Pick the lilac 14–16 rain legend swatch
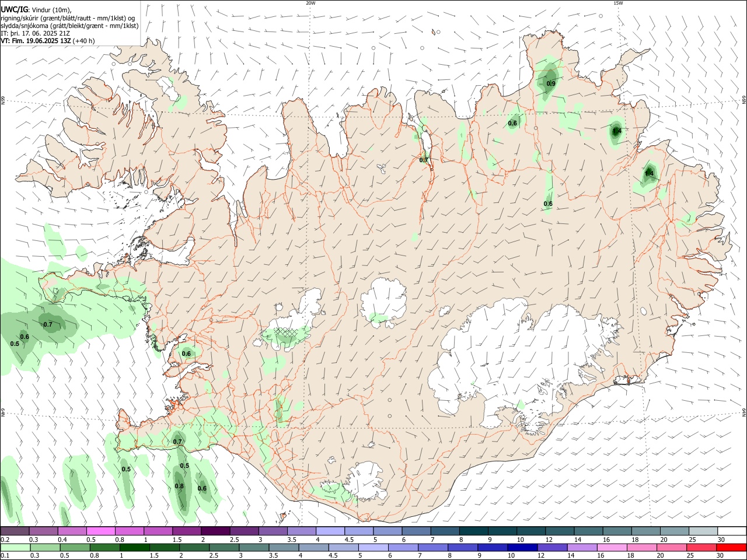747x560 pixels. (582, 548)
